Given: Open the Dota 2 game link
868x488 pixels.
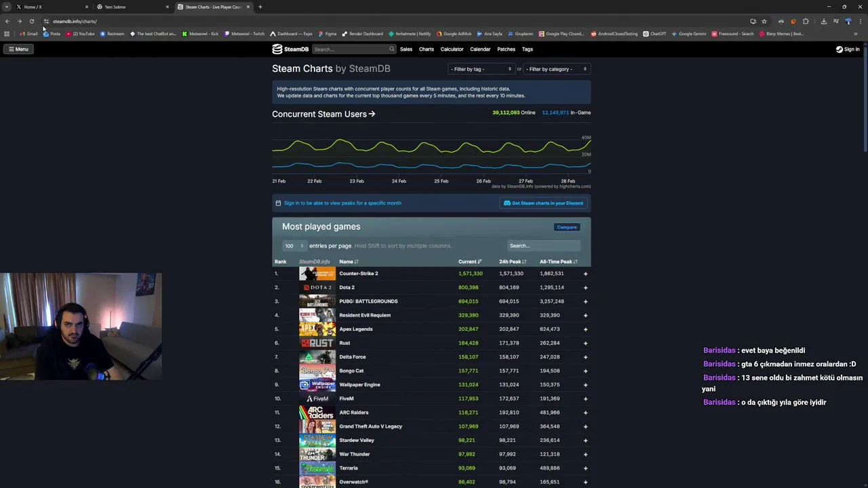Looking at the screenshot, I should pos(347,287).
